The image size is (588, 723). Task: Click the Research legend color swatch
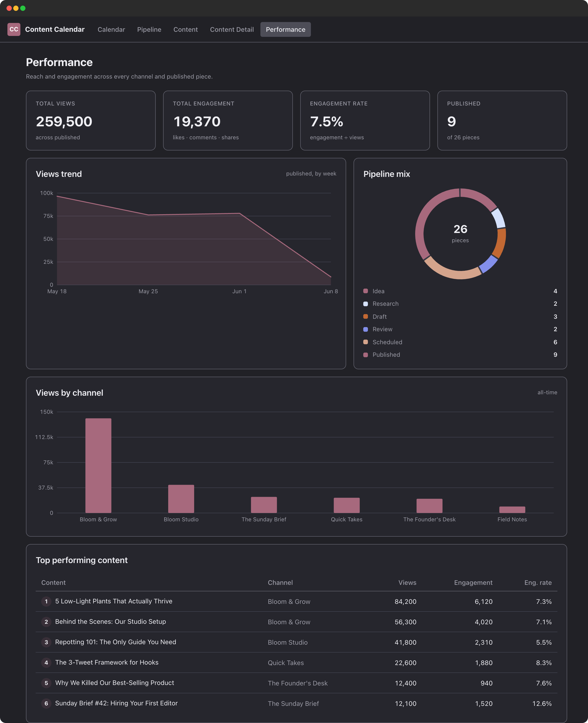pyautogui.click(x=365, y=304)
